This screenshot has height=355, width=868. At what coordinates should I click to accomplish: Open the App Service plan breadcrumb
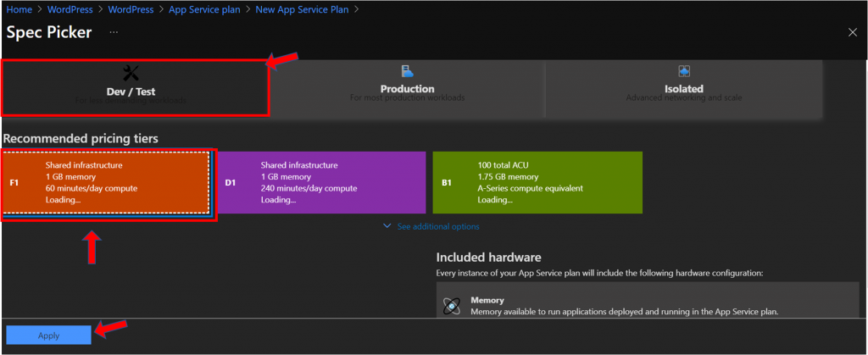click(204, 9)
